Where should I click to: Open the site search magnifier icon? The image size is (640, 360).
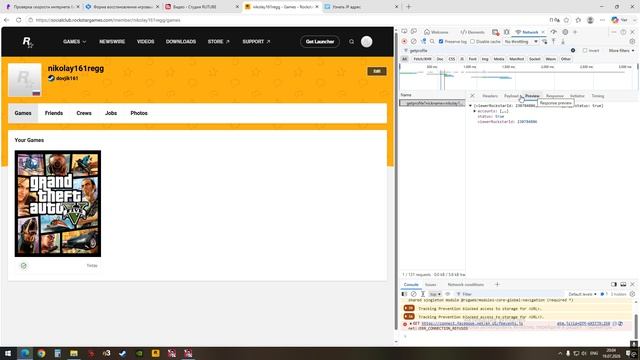click(x=351, y=42)
